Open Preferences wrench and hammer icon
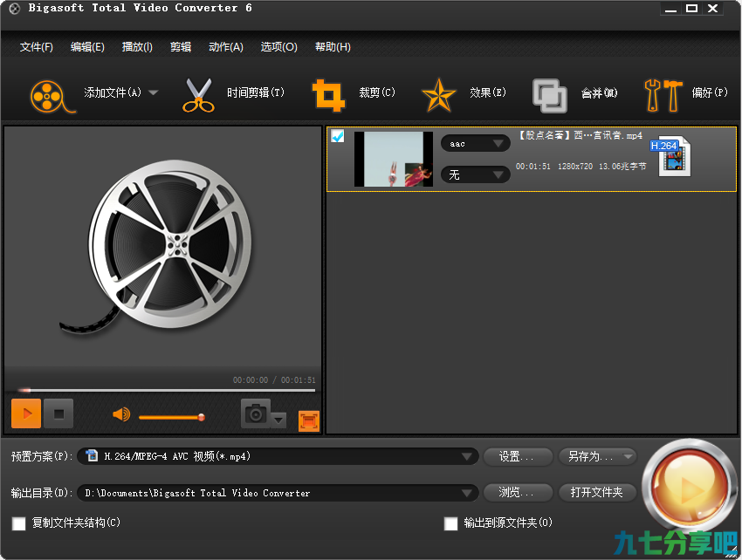Viewport: 742px width, 560px height. [x=663, y=96]
